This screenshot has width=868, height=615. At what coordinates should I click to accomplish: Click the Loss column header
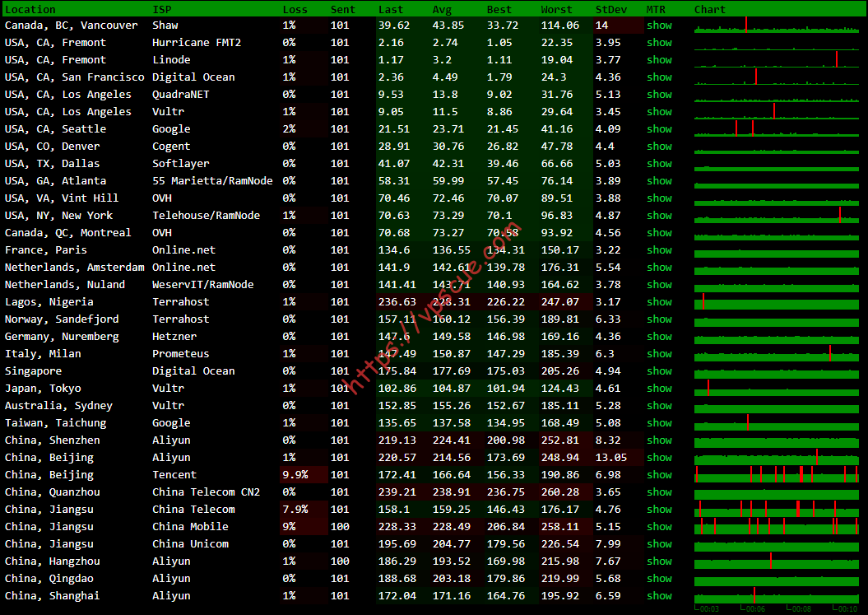[295, 9]
